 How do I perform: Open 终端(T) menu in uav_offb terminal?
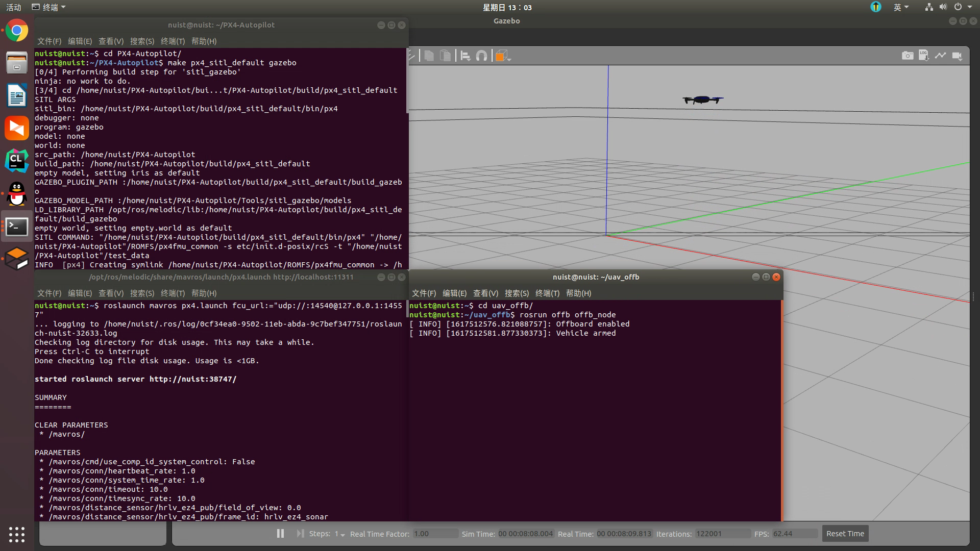tap(547, 293)
